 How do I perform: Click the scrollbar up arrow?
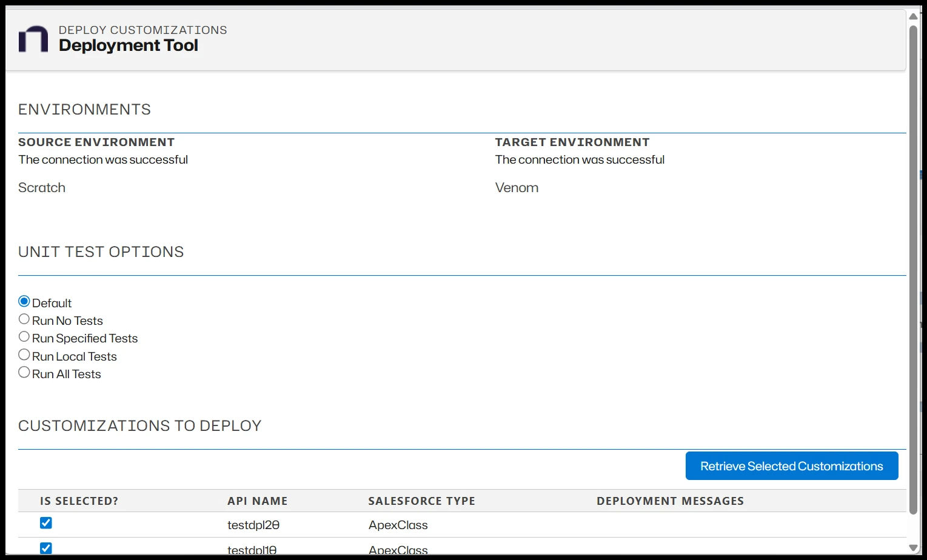[x=913, y=16]
